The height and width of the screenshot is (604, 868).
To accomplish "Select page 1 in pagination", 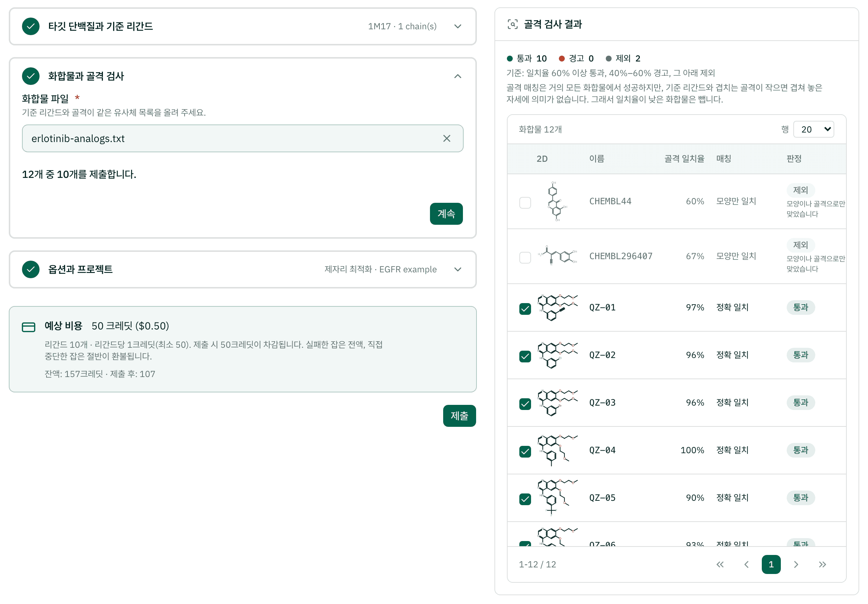I will click(771, 564).
